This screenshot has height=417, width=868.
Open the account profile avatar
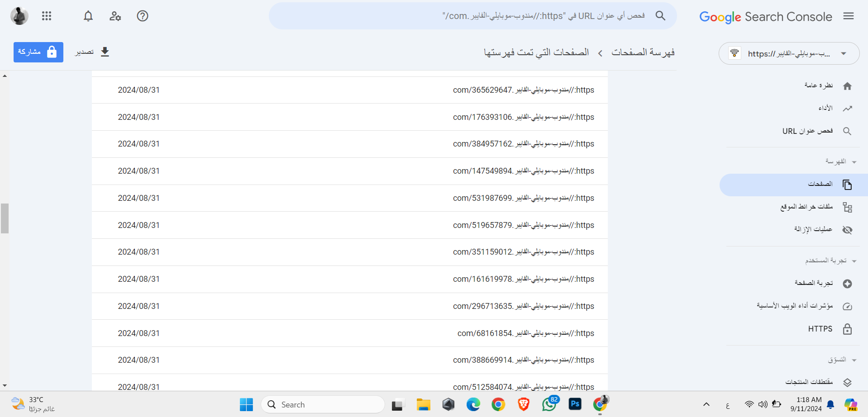click(19, 16)
